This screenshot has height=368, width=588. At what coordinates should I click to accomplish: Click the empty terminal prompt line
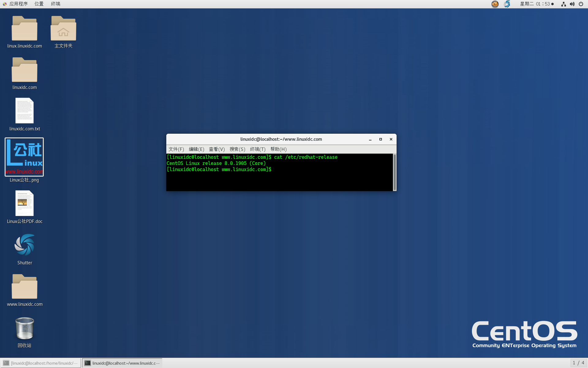tap(219, 170)
